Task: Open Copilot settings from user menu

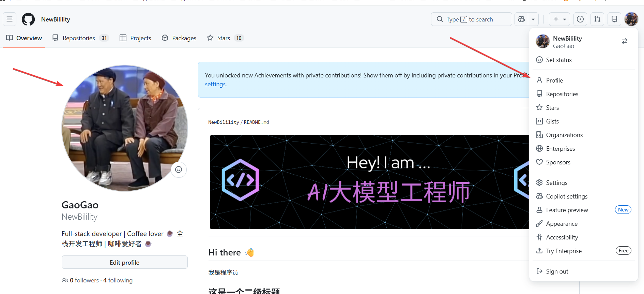Action: pos(583,196)
